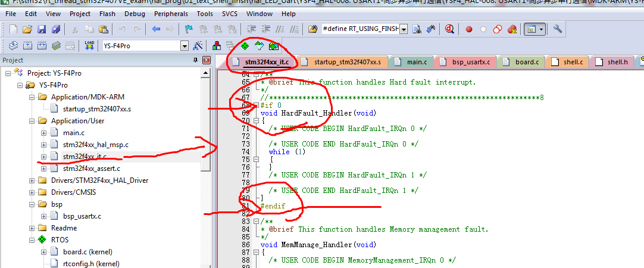This screenshot has width=644, height=268.
Task: Expand the Drivers/CMSIS group
Action: click(x=32, y=192)
